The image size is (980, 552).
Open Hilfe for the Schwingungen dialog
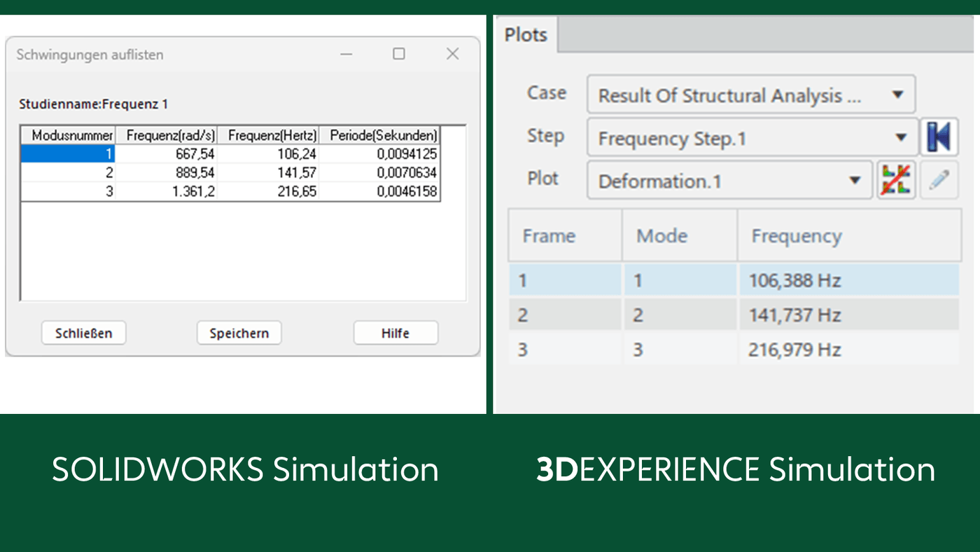[395, 333]
